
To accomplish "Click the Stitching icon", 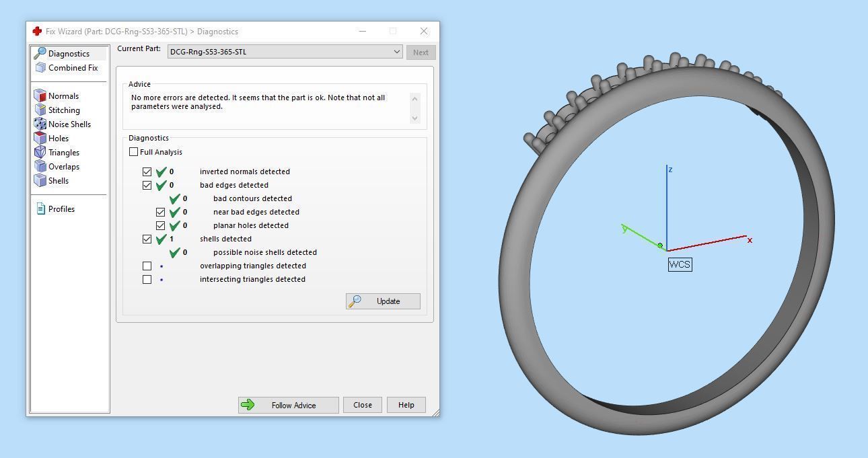I will (x=40, y=110).
